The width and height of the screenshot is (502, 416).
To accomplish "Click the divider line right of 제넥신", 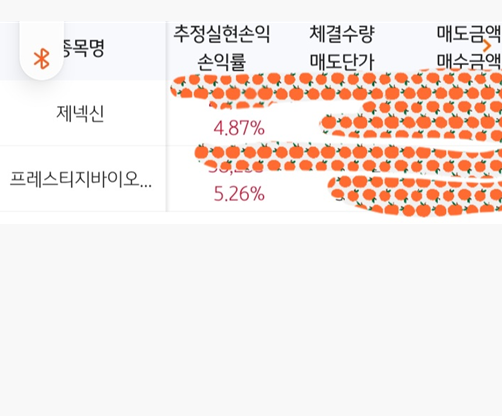I will (x=166, y=113).
